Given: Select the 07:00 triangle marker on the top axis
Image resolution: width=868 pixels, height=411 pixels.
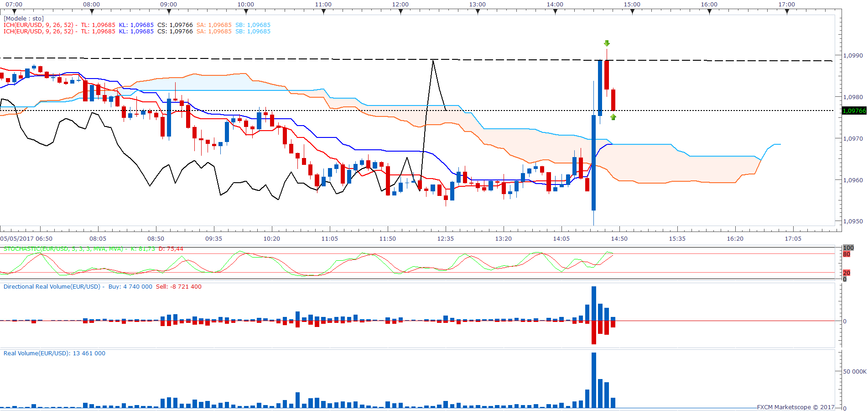Looking at the screenshot, I should click(x=14, y=12).
